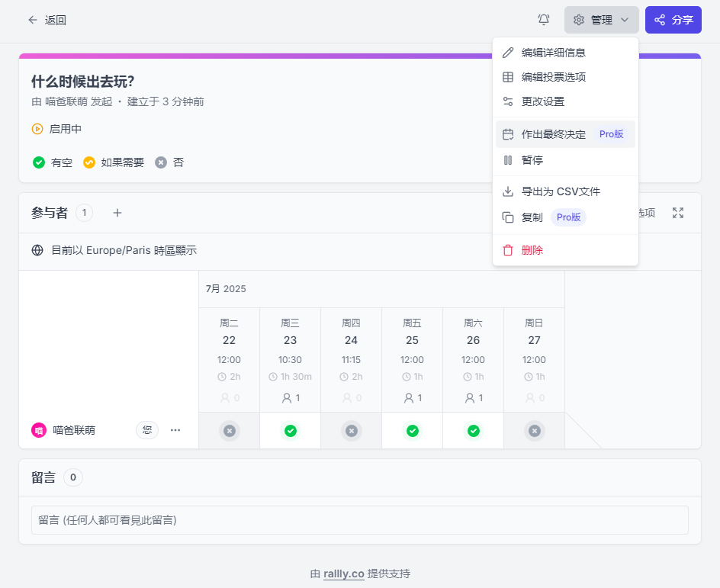
Task: Click the gear icon in 管理 button
Action: [x=579, y=20]
